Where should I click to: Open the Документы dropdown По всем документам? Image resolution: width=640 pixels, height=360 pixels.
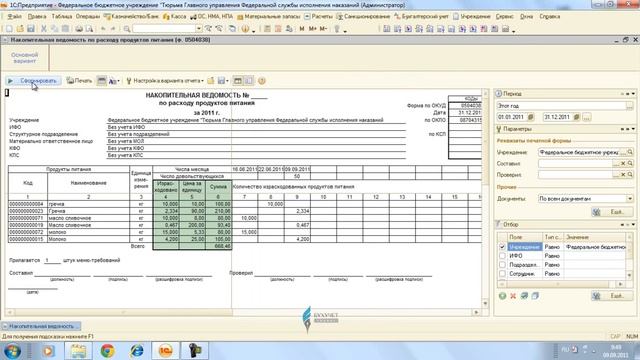pyautogui.click(x=630, y=199)
